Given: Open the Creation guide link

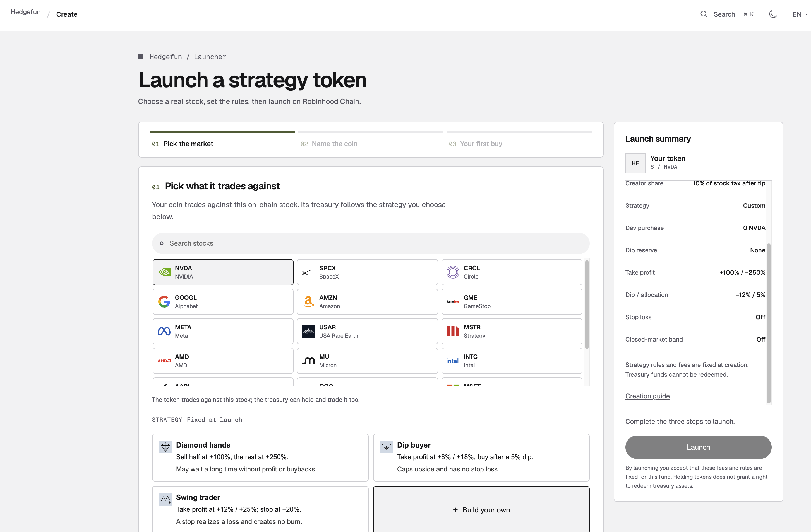Looking at the screenshot, I should (647, 396).
